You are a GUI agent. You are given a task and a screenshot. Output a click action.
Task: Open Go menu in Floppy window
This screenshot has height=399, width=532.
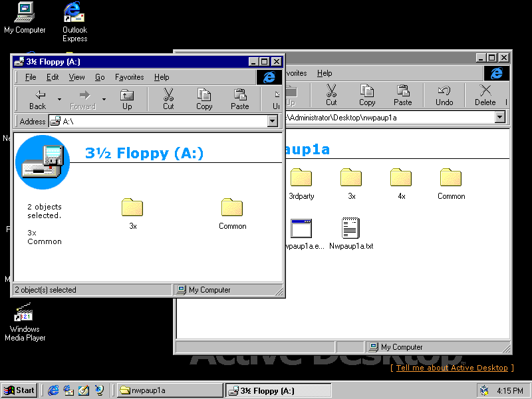point(100,77)
